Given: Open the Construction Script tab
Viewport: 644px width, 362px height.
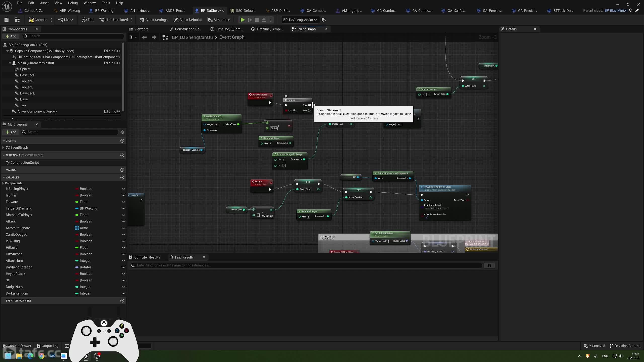Looking at the screenshot, I should coord(186,29).
